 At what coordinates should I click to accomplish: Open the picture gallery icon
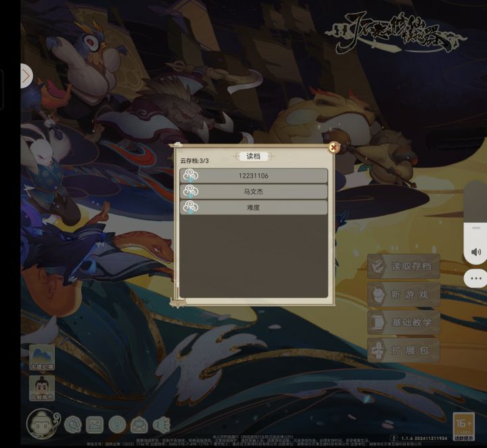click(x=95, y=424)
